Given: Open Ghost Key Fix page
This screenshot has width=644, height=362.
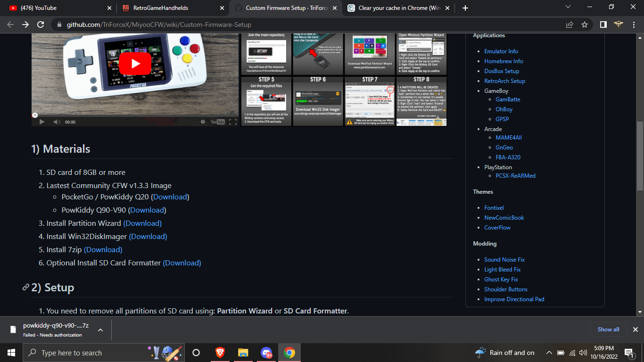Looking at the screenshot, I should point(501,280).
